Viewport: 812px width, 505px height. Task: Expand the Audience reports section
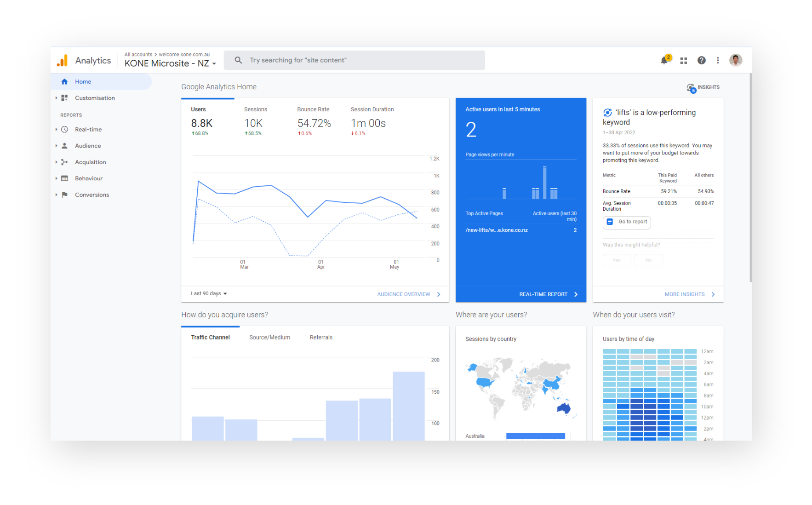coord(88,146)
